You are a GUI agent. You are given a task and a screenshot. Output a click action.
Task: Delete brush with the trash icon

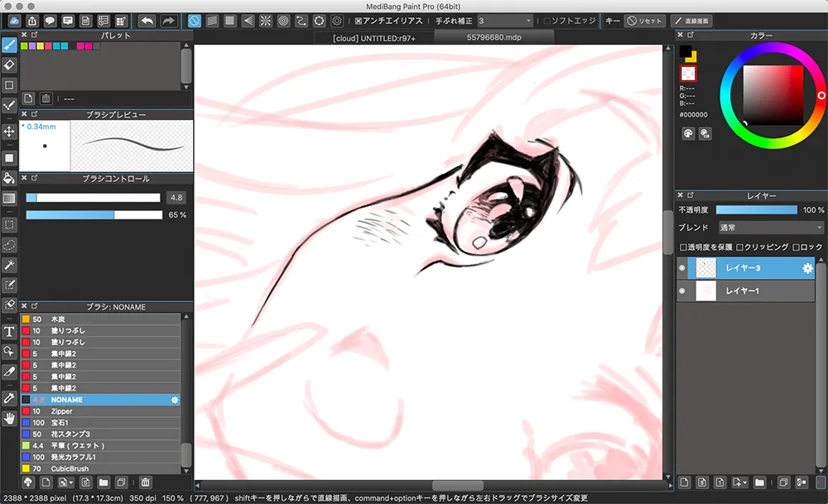145,482
